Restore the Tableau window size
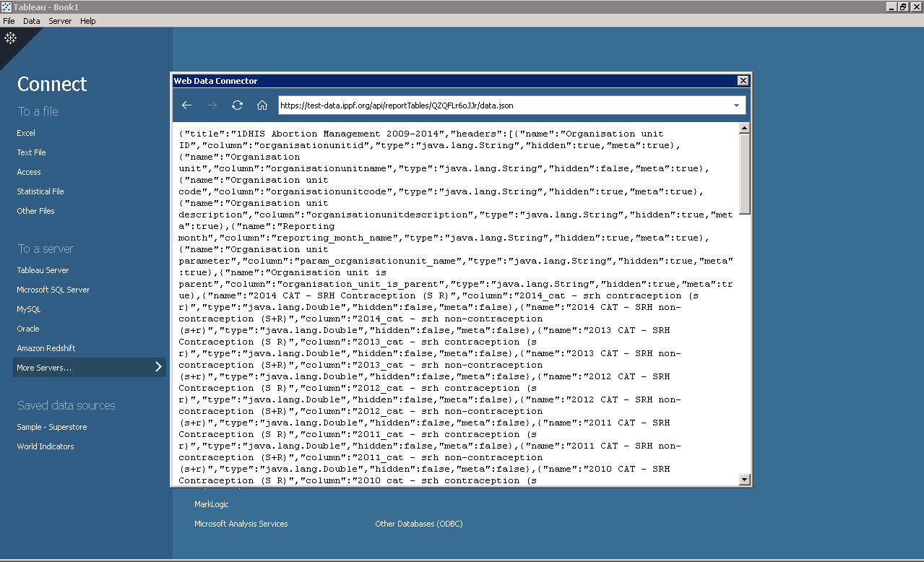The image size is (924, 562). click(903, 7)
